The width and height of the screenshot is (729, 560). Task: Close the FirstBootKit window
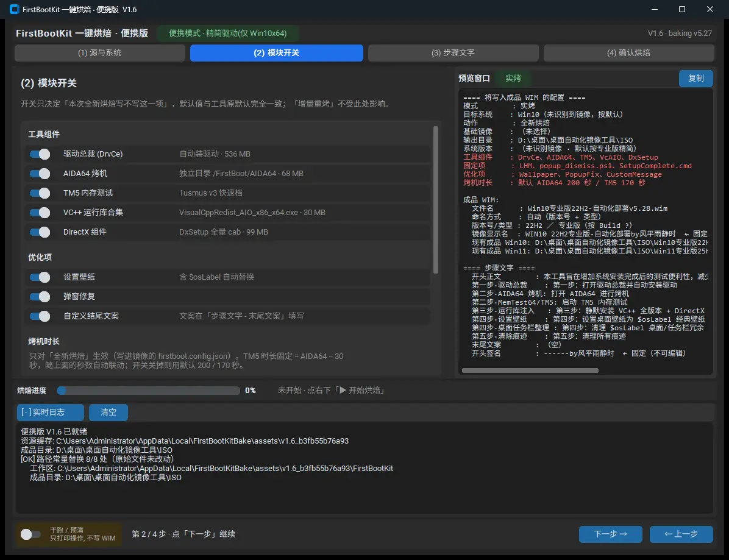[710, 9]
